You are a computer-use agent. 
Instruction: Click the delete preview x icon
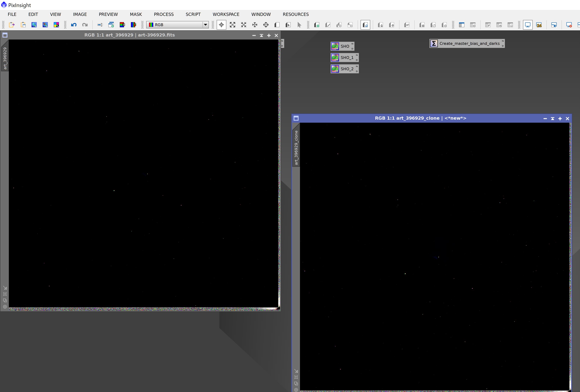pyautogui.click(x=444, y=25)
